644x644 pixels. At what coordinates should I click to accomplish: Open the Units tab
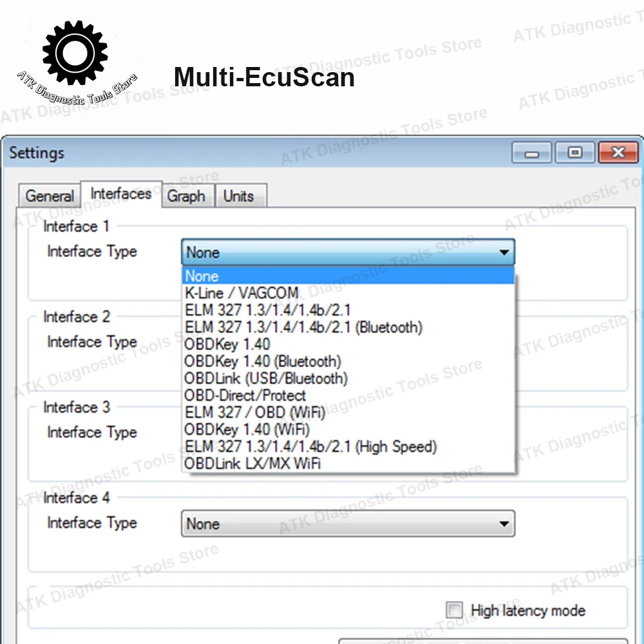240,196
